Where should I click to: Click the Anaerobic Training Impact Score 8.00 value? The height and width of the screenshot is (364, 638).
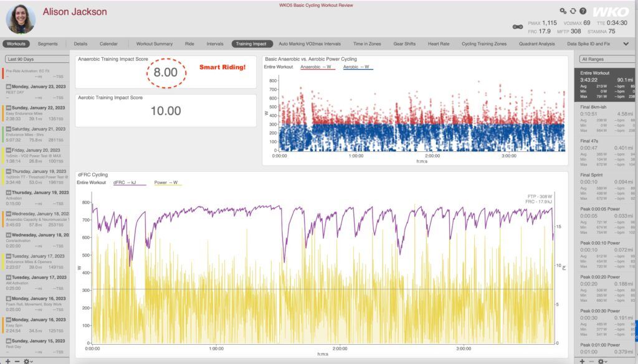pyautogui.click(x=166, y=72)
